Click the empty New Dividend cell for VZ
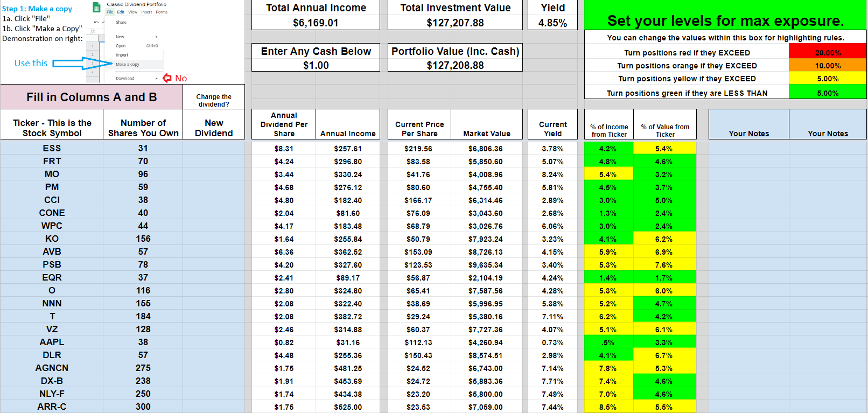Screen dimensions: 868x413 pos(214,329)
